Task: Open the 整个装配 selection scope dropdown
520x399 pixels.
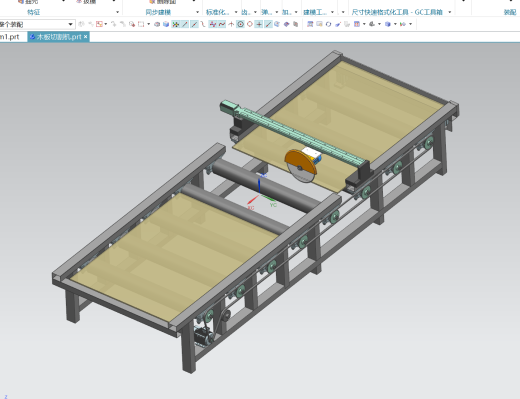Action: coord(70,24)
